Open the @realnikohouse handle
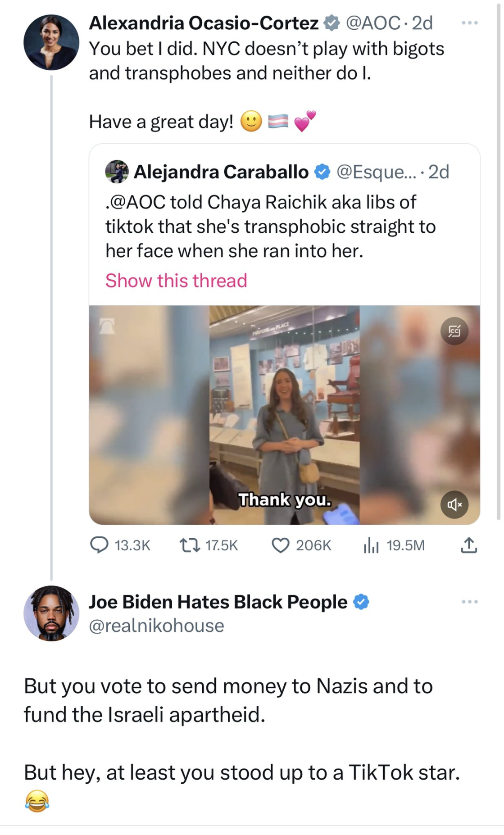 coord(156,626)
